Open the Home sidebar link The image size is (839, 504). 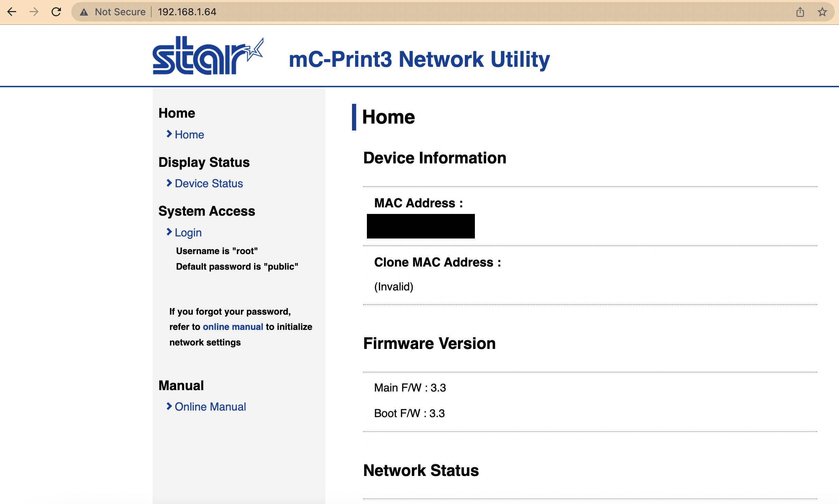(x=189, y=135)
